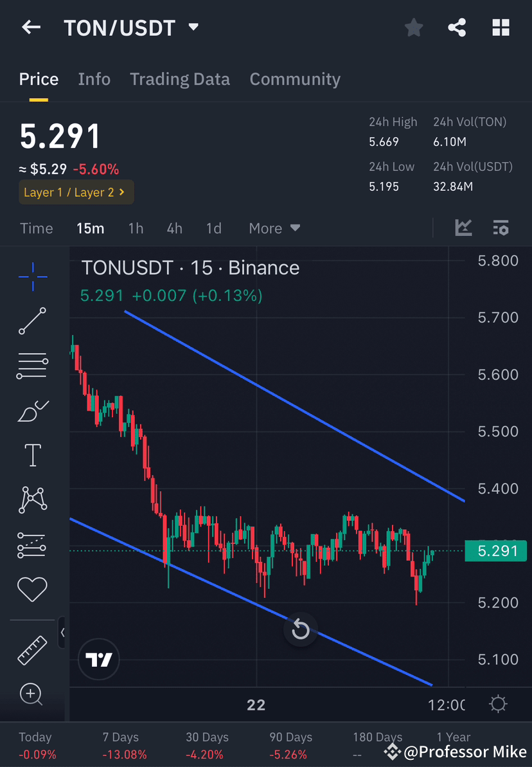Select the 1h timeframe
The height and width of the screenshot is (767, 532).
click(x=136, y=228)
